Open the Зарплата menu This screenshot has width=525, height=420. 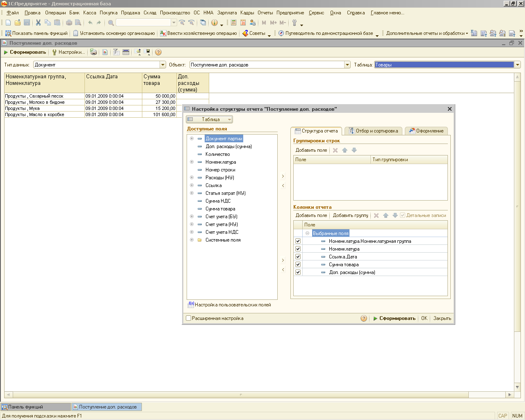point(227,13)
